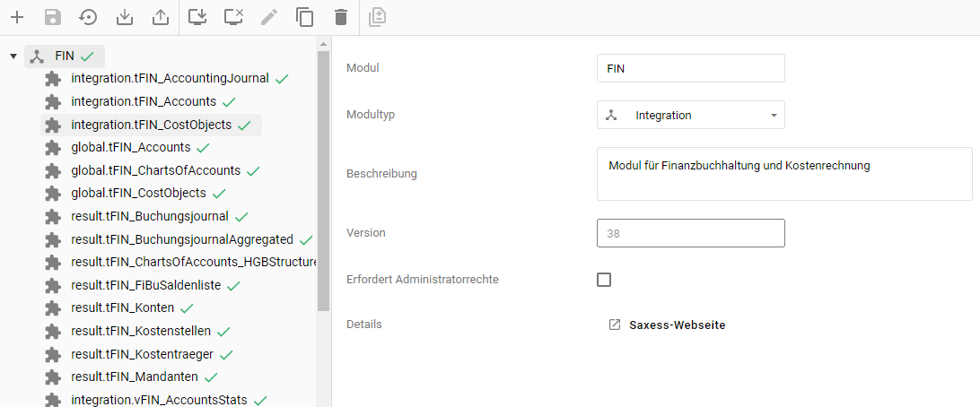Click the install to monitor icon

click(x=199, y=17)
